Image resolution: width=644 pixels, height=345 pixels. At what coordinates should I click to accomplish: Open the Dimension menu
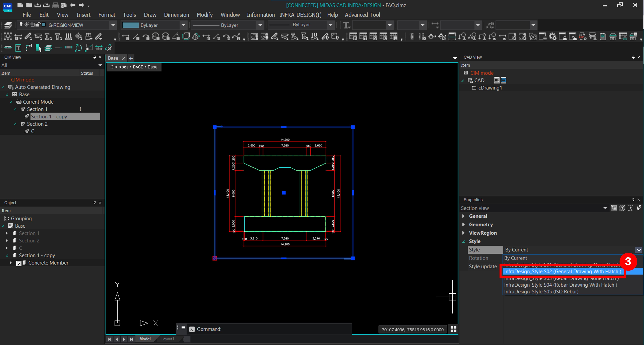click(x=176, y=15)
